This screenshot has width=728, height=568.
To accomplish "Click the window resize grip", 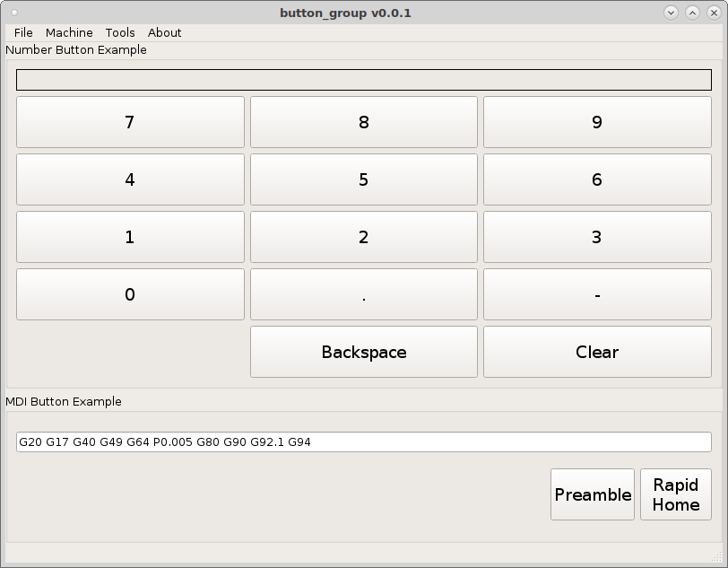I will [717, 557].
